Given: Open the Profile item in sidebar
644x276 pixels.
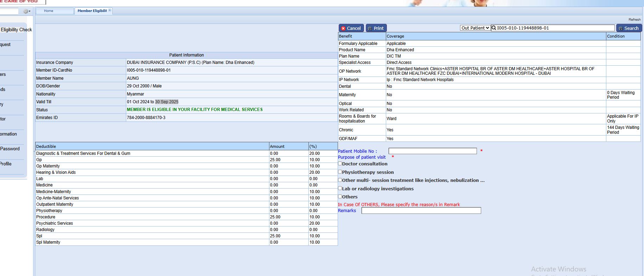Looking at the screenshot, I should [6, 164].
